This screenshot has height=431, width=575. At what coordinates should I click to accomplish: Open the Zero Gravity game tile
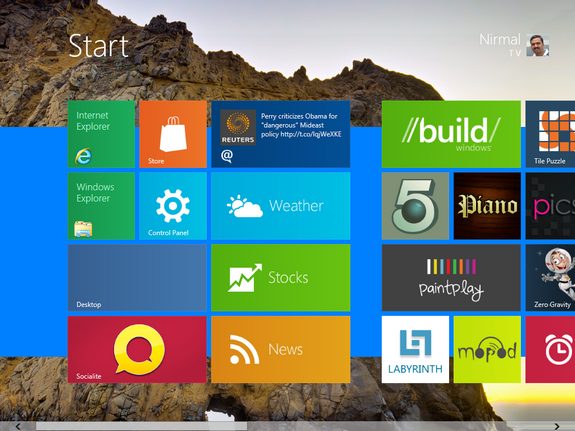550,278
